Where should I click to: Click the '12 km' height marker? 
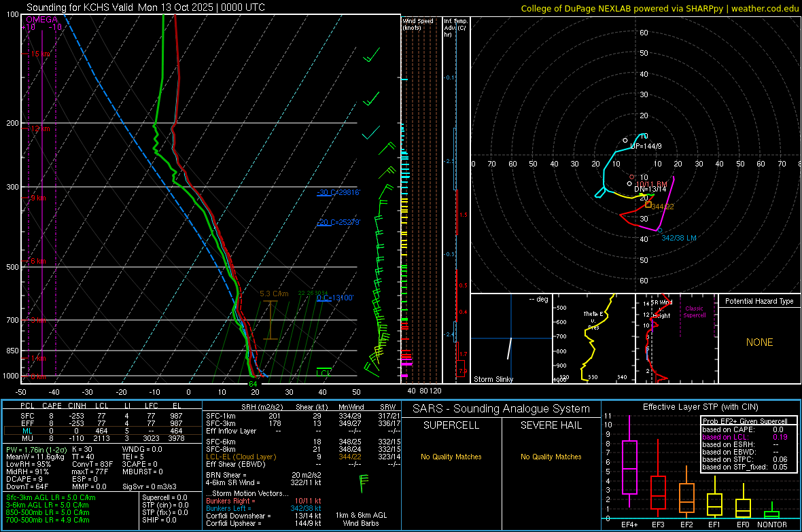[x=40, y=128]
